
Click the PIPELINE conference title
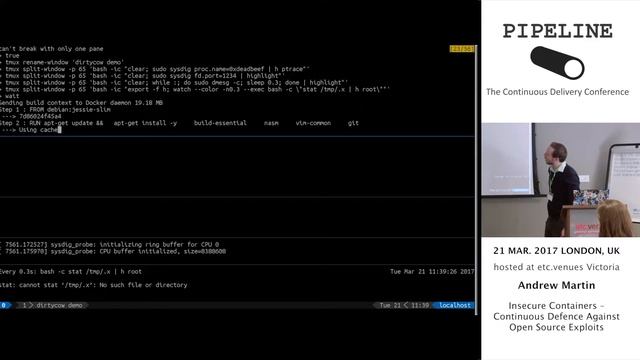557,31
